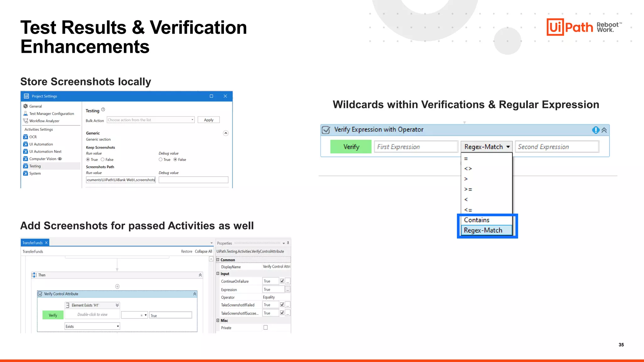Click the Workflow Analyzer icon
The height and width of the screenshot is (362, 644).
pos(25,121)
